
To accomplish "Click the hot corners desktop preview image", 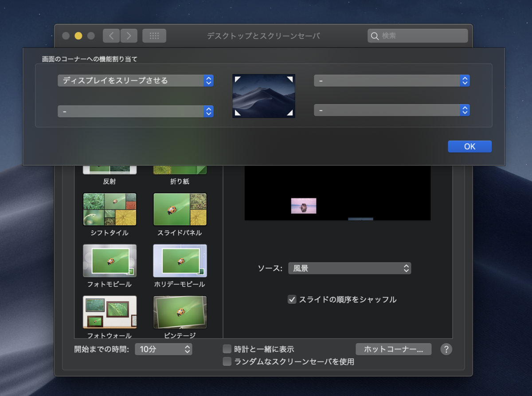I will tap(264, 96).
